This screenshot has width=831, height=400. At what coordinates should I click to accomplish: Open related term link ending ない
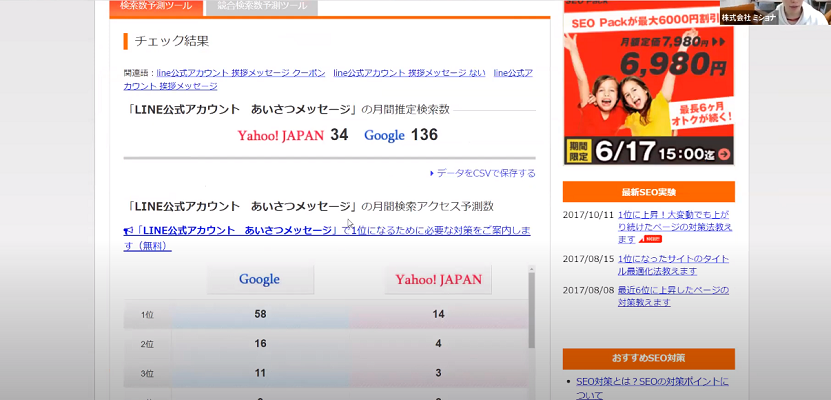click(409, 73)
